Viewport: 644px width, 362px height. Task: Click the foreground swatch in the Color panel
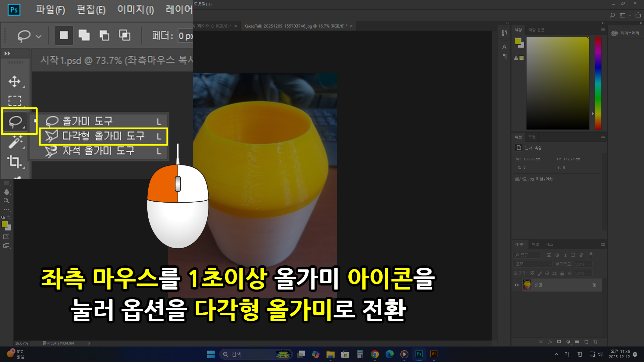[x=517, y=41]
